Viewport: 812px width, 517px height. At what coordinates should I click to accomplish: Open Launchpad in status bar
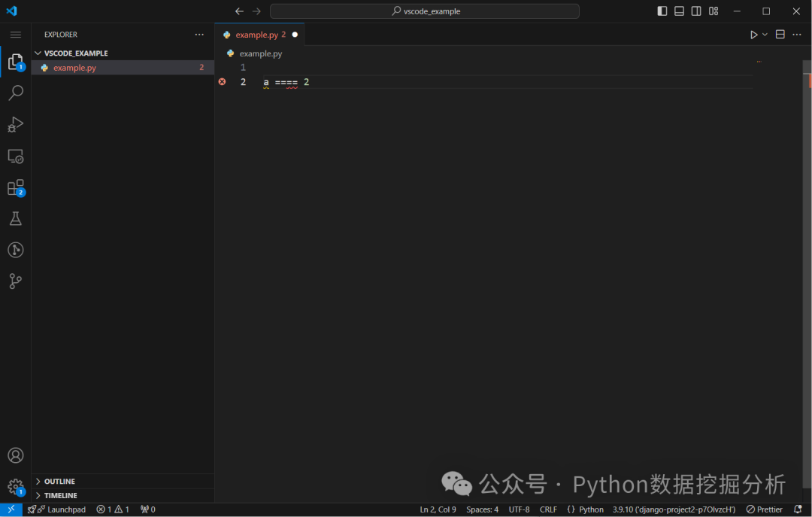point(56,509)
